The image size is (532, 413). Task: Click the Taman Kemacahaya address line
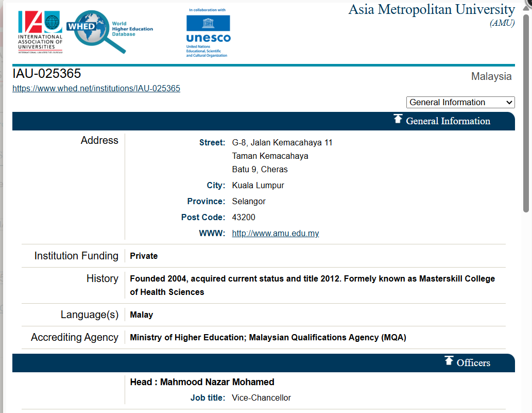click(x=270, y=156)
